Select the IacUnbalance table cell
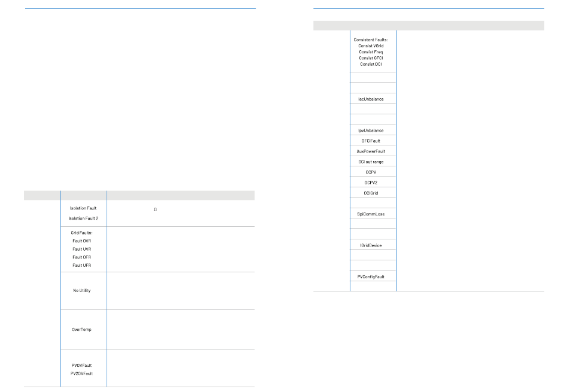 [372, 99]
